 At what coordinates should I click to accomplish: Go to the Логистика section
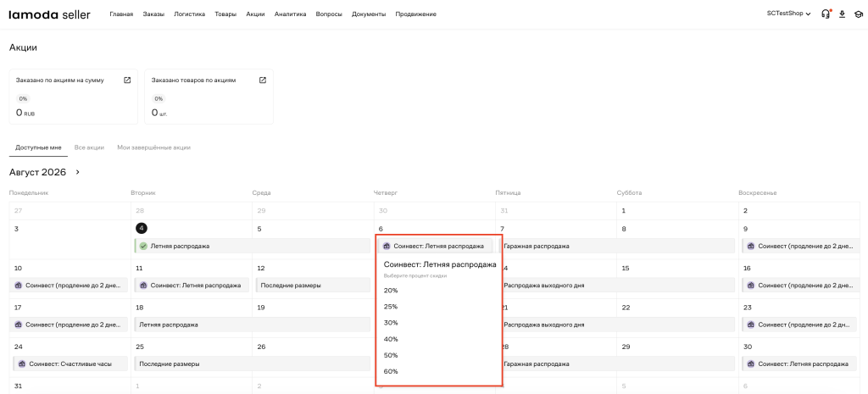189,14
